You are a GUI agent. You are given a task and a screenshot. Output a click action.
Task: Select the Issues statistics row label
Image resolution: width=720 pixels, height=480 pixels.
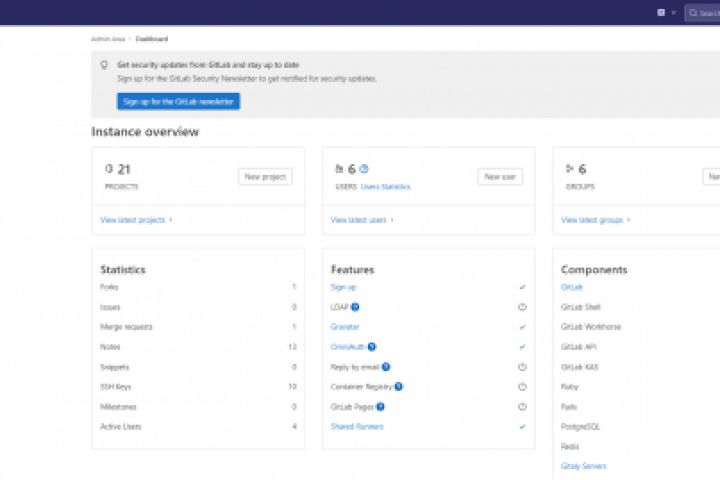pyautogui.click(x=110, y=307)
